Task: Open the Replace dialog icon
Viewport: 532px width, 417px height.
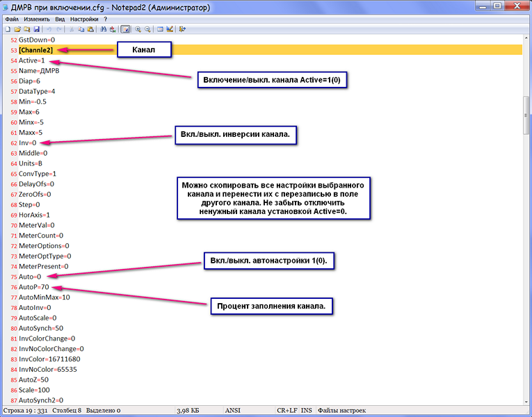Action: (112, 29)
